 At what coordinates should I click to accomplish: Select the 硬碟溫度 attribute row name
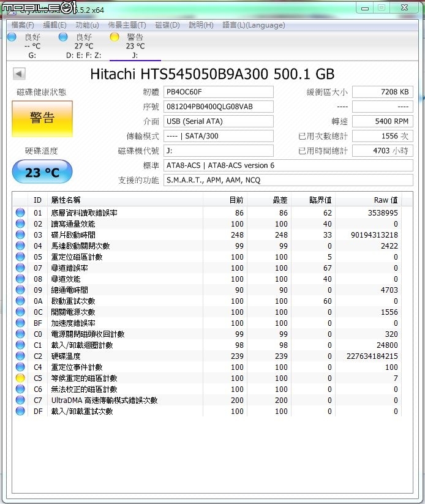tap(66, 356)
